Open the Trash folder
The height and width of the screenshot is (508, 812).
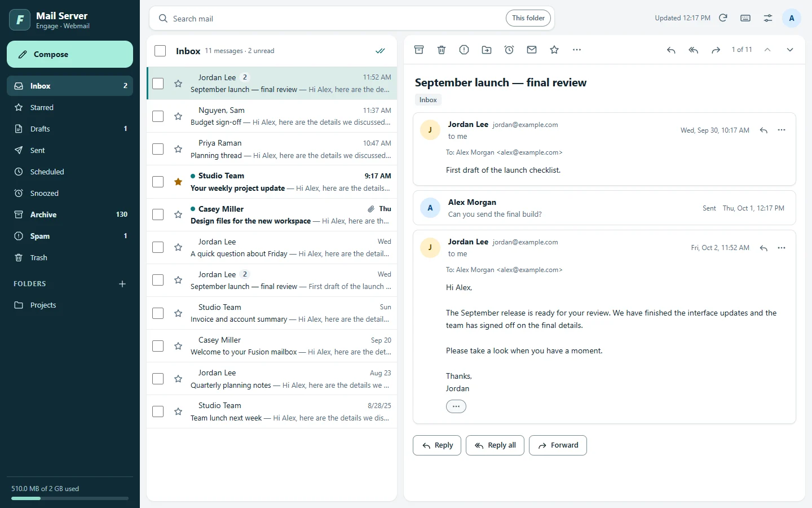coord(70,257)
